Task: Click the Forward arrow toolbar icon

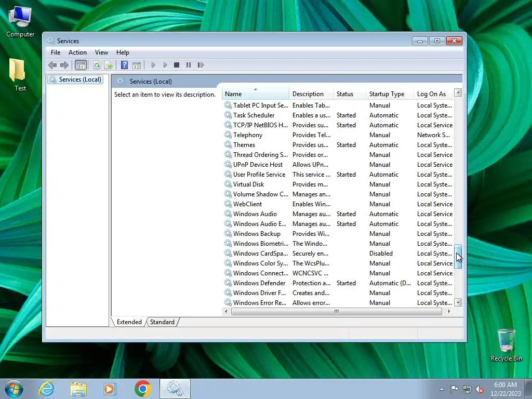Action: click(64, 65)
